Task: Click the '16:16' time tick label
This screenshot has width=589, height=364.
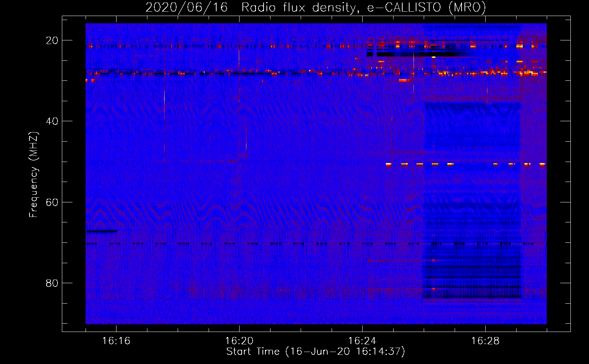Action: click(x=116, y=341)
